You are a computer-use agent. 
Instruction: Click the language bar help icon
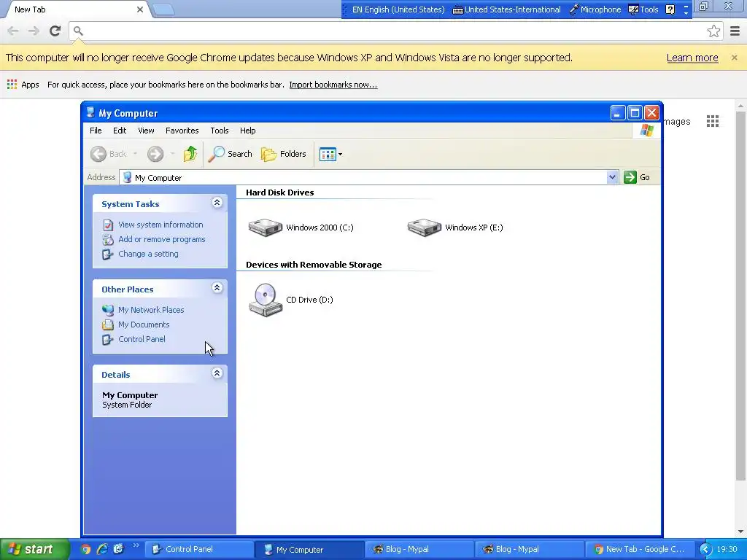[670, 9]
